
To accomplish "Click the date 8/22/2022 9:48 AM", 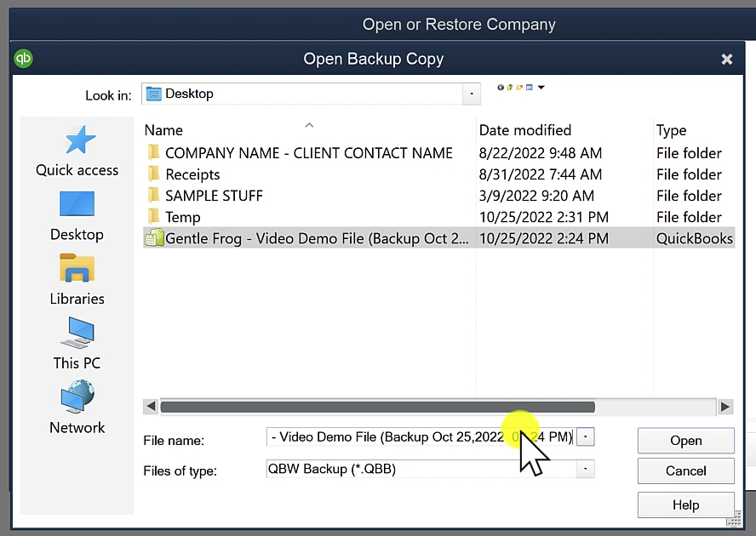I will 541,153.
